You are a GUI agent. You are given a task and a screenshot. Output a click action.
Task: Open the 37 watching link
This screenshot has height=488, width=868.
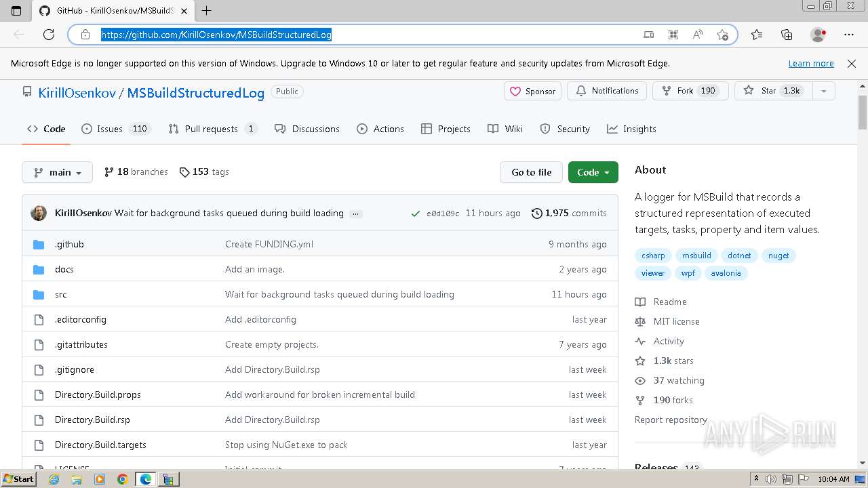[670, 380]
